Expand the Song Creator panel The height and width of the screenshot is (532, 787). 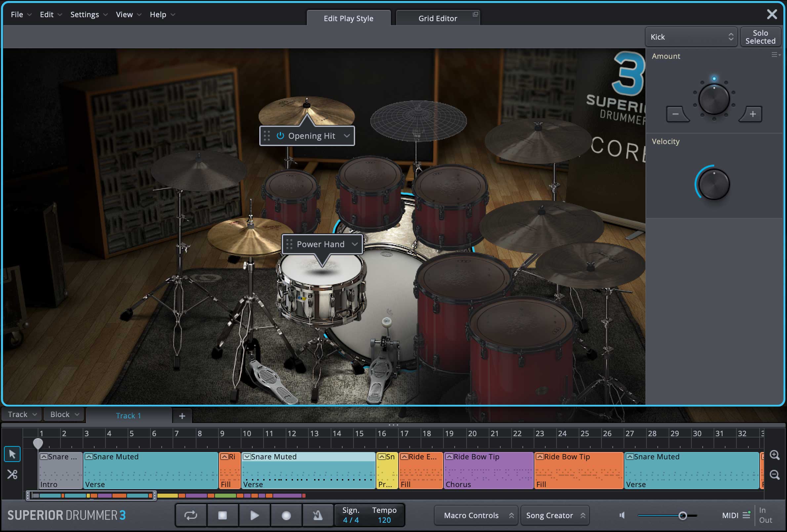click(x=554, y=515)
